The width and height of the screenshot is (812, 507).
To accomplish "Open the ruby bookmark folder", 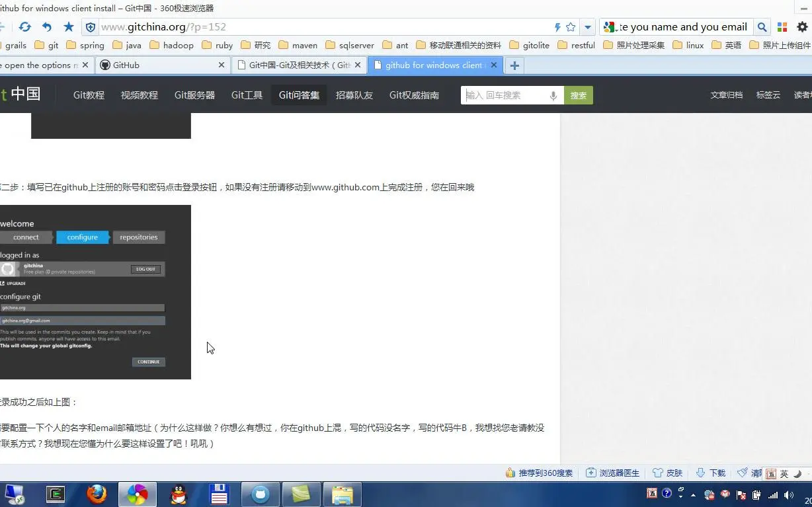I will (x=218, y=46).
